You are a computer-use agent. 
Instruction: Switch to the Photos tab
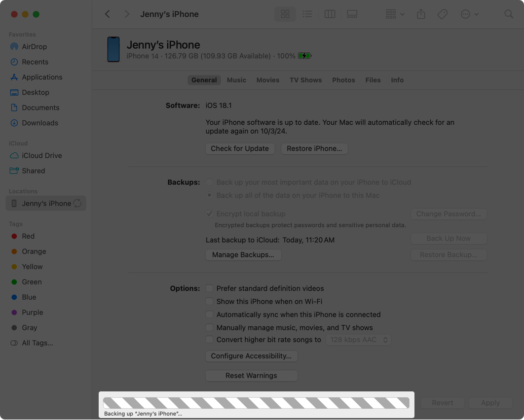pos(343,80)
